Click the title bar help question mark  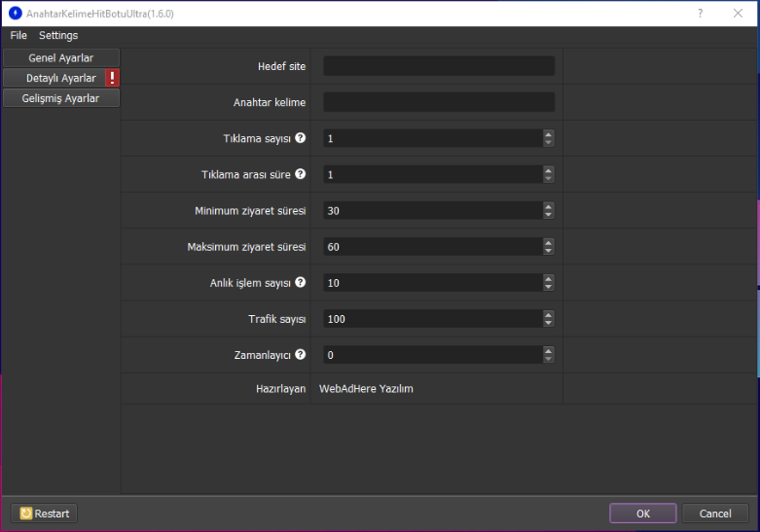[700, 14]
